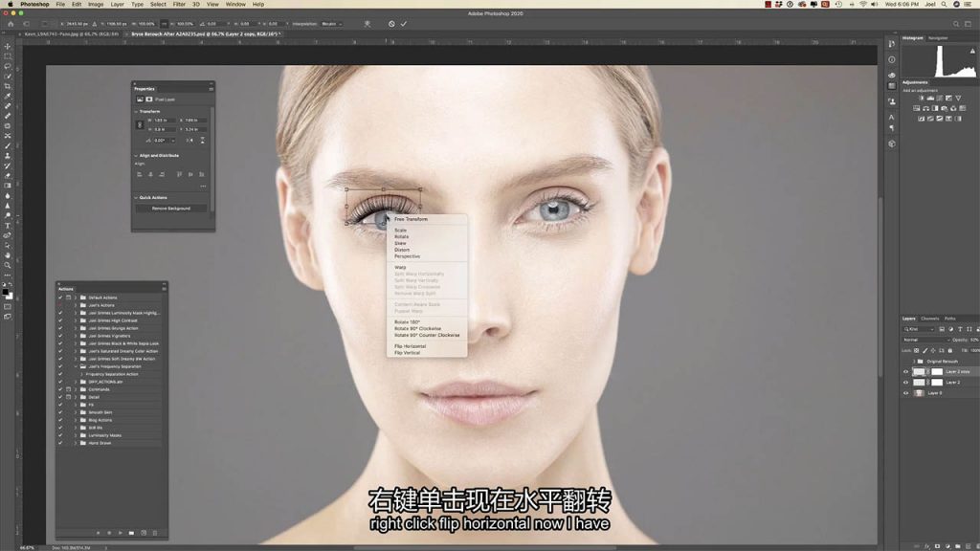Select the Move tool
980x551 pixels.
pos(8,46)
